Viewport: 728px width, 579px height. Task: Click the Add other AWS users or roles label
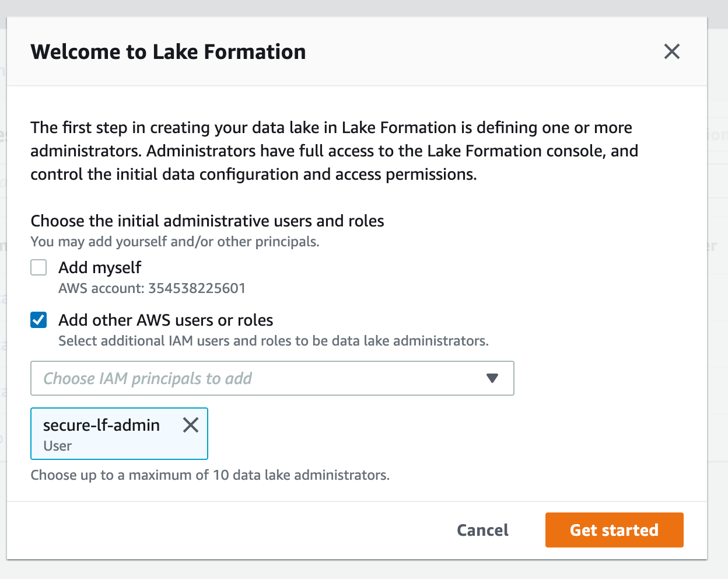pos(166,320)
